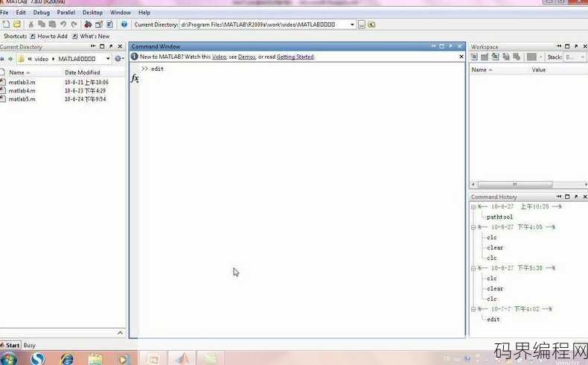Open the File menu

tap(4, 13)
